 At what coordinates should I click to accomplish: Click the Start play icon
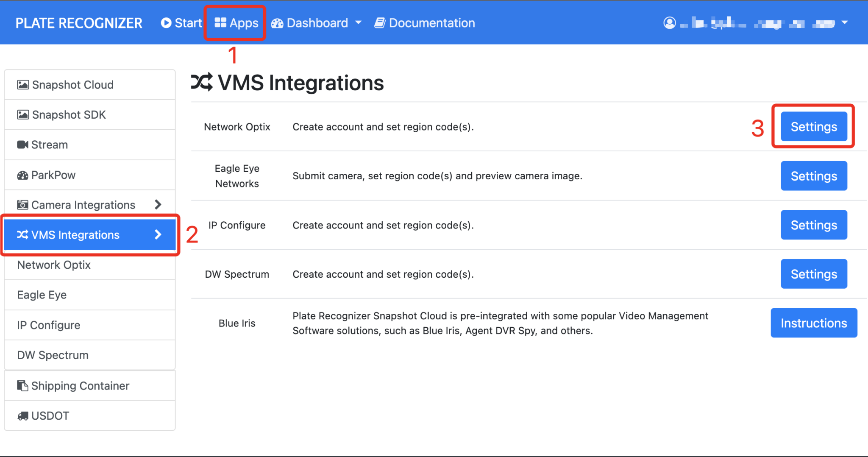point(166,23)
